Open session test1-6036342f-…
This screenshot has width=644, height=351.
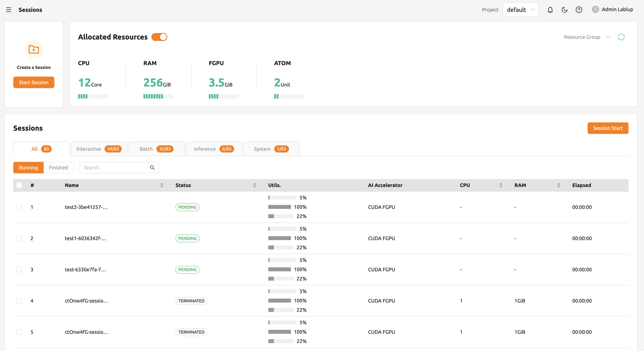tap(85, 238)
